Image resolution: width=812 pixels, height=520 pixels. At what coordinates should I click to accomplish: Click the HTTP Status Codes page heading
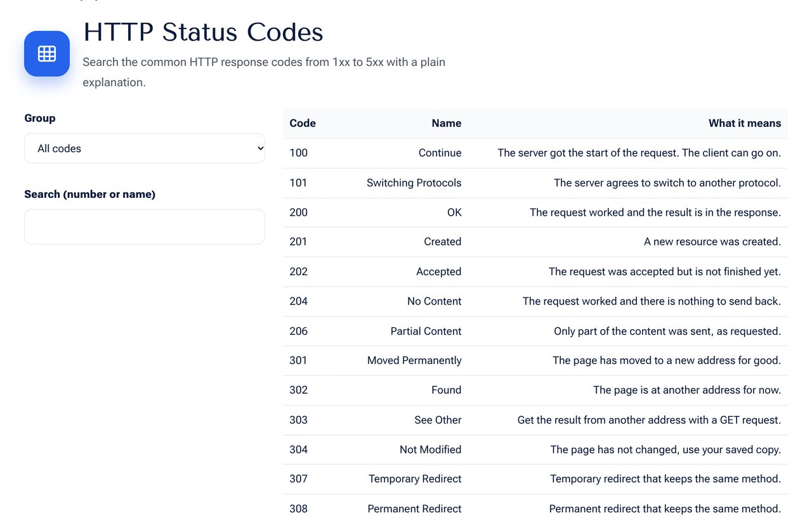click(203, 32)
